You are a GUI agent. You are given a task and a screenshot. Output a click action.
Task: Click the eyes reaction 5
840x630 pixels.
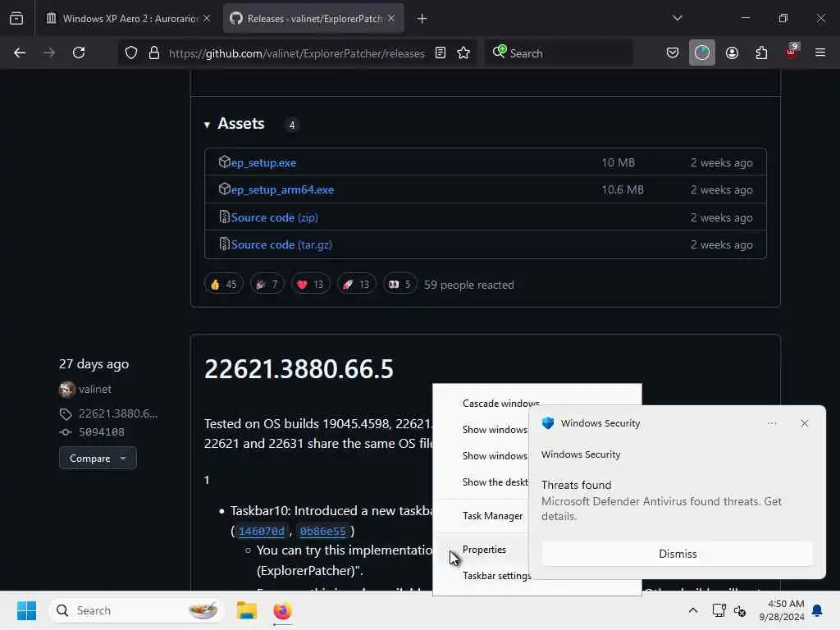(400, 285)
